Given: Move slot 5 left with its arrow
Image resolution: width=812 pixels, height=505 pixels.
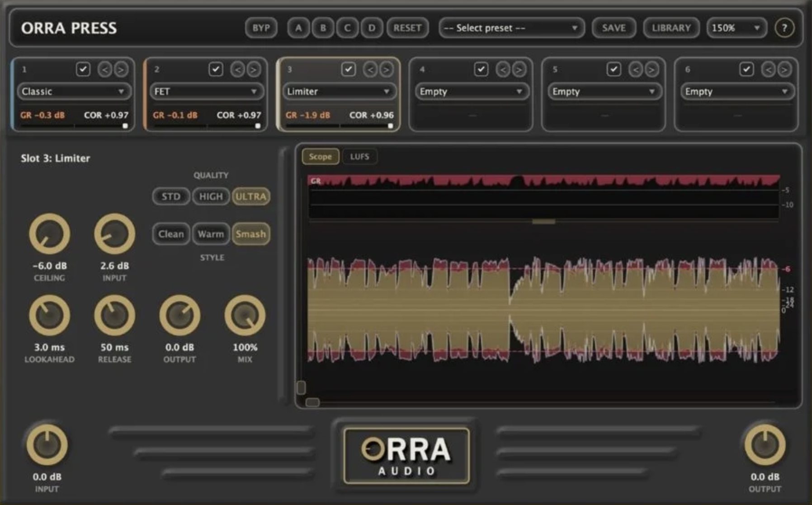Looking at the screenshot, I should click(636, 69).
